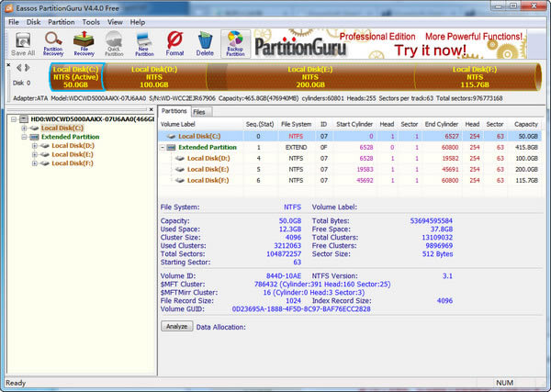Open the Help menu

pos(138,22)
